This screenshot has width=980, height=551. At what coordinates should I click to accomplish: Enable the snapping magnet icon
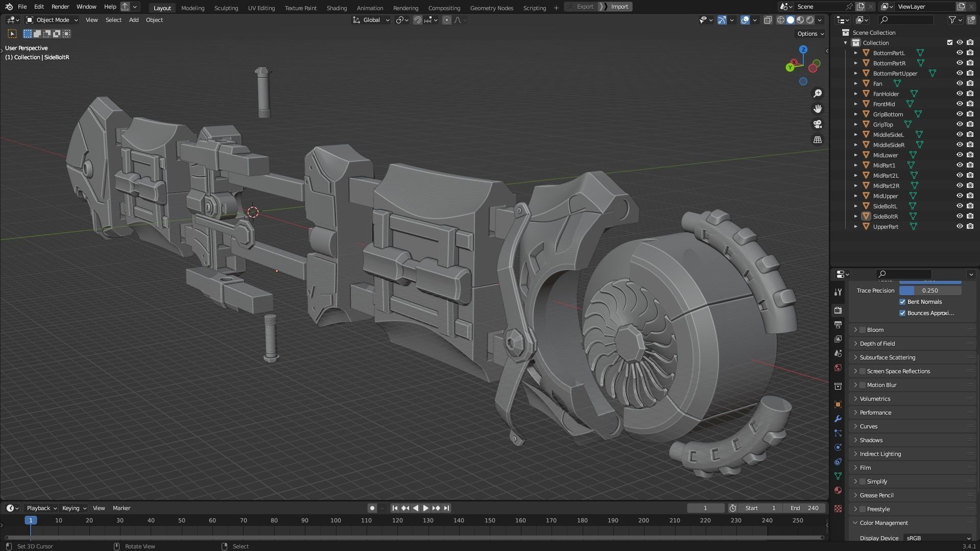click(x=417, y=20)
